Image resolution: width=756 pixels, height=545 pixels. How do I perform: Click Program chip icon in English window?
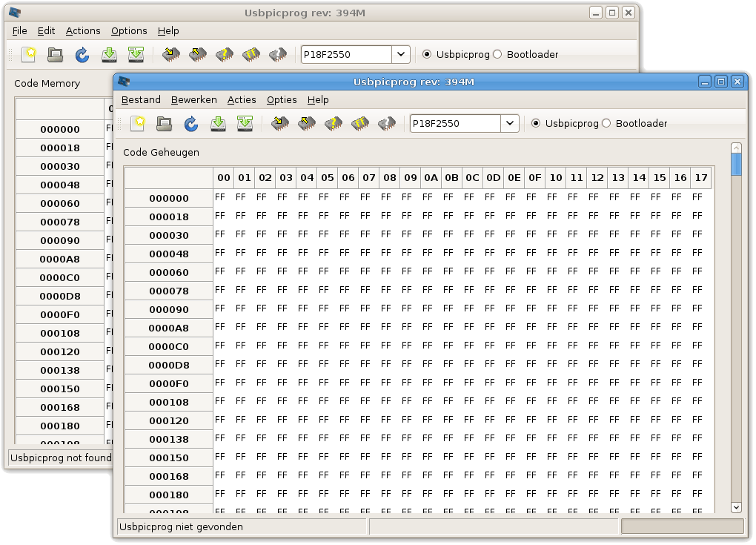pos(170,55)
